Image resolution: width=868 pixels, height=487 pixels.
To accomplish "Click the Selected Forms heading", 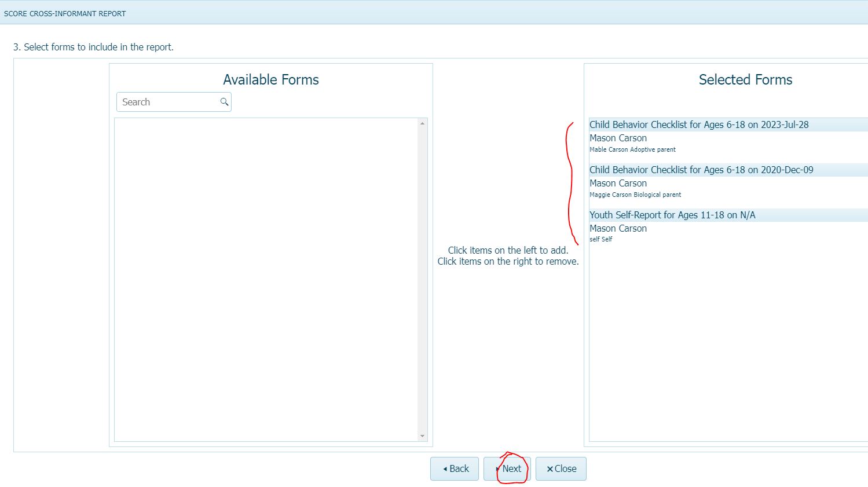I will (x=745, y=80).
